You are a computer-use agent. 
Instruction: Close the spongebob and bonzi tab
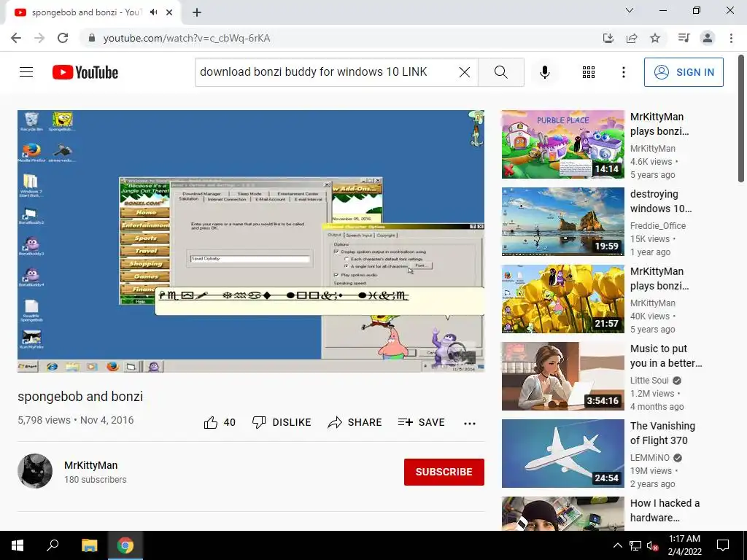(x=169, y=12)
